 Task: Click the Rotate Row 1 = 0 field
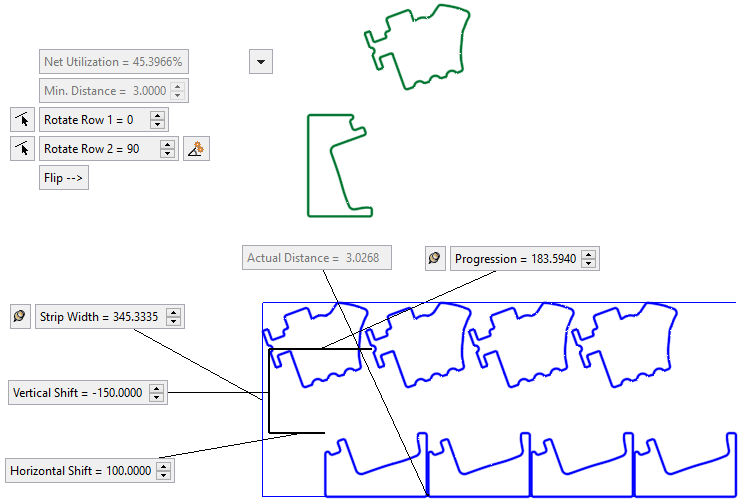(104, 120)
